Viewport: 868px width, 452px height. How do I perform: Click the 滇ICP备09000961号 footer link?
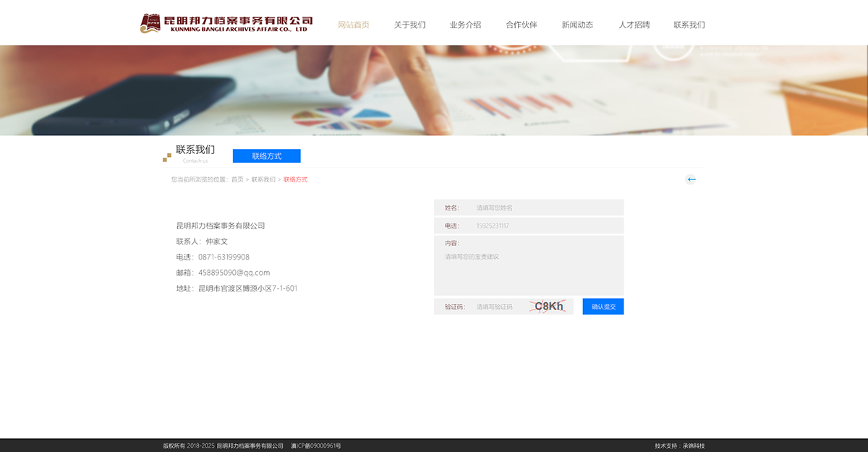316,445
